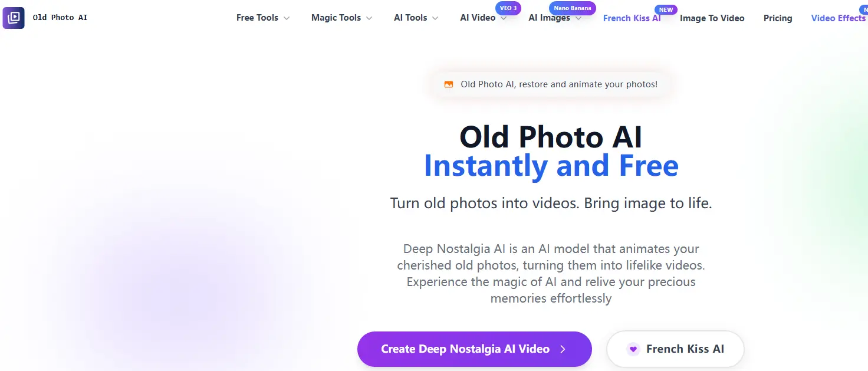Click the restore and animate photos banner
The width and height of the screenshot is (868, 371).
coord(551,84)
